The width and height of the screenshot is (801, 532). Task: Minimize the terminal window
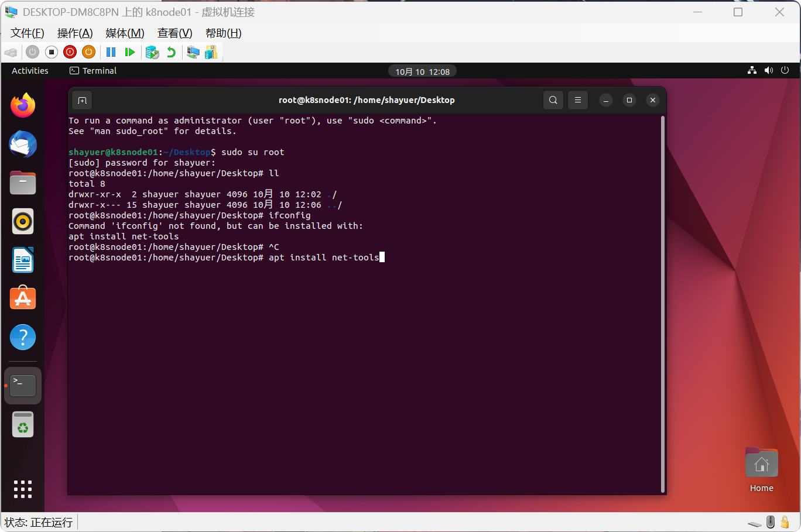tap(606, 100)
